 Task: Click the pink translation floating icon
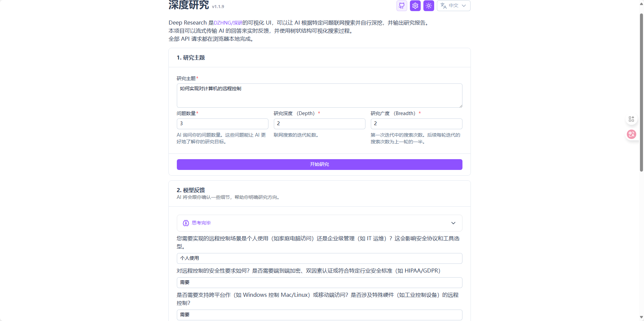(631, 134)
